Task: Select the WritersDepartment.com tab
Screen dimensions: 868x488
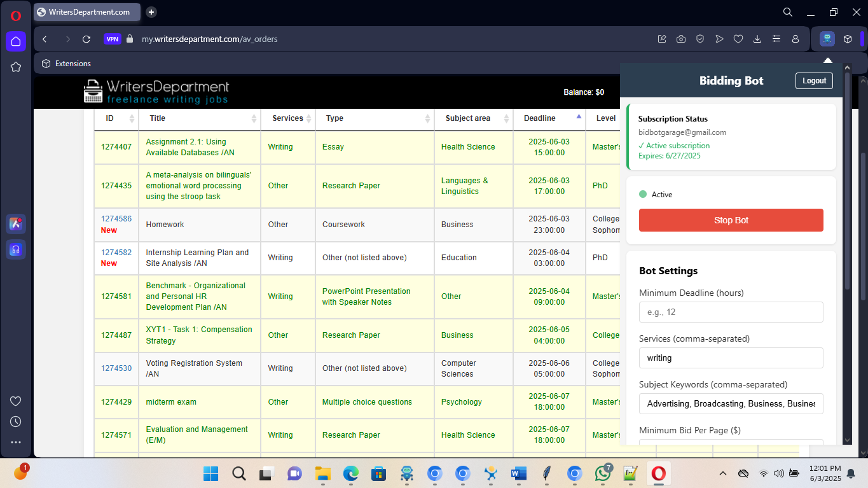Action: (88, 12)
